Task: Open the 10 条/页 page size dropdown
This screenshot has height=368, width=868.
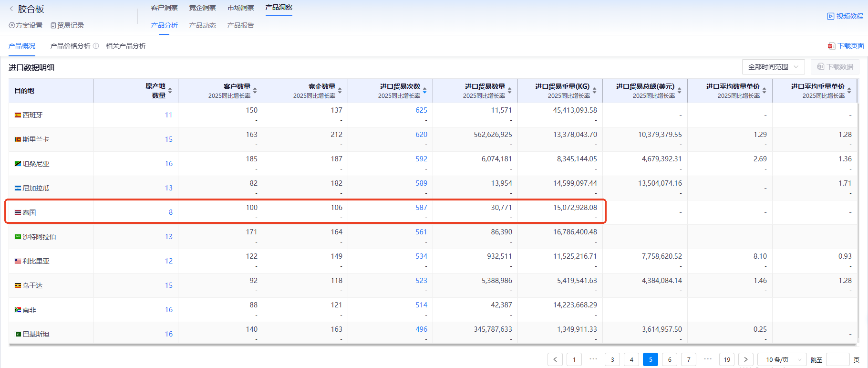Action: (781, 359)
